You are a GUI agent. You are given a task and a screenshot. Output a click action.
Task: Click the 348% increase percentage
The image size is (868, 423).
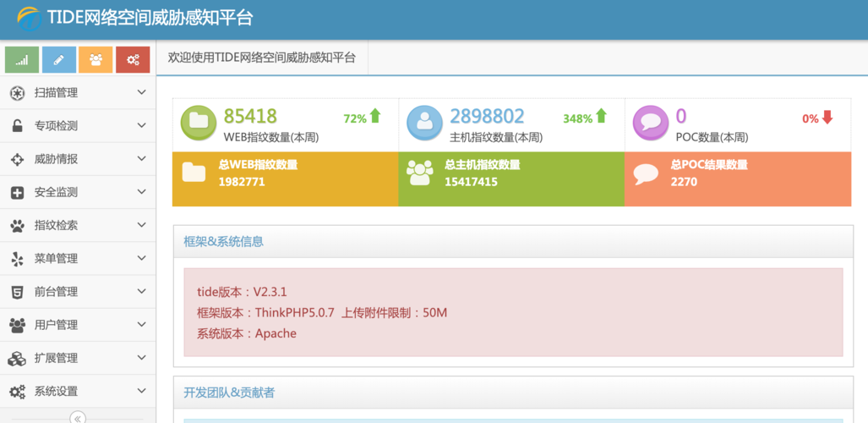click(578, 118)
